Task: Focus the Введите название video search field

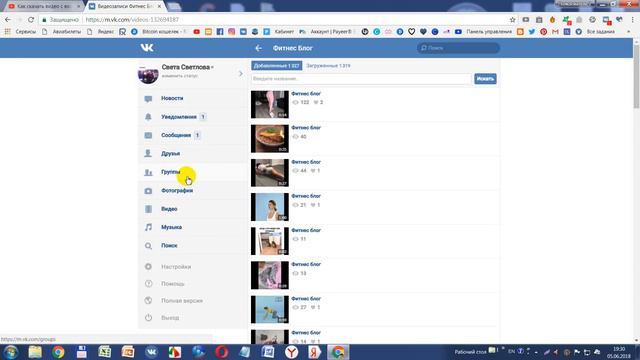Action: tap(361, 79)
